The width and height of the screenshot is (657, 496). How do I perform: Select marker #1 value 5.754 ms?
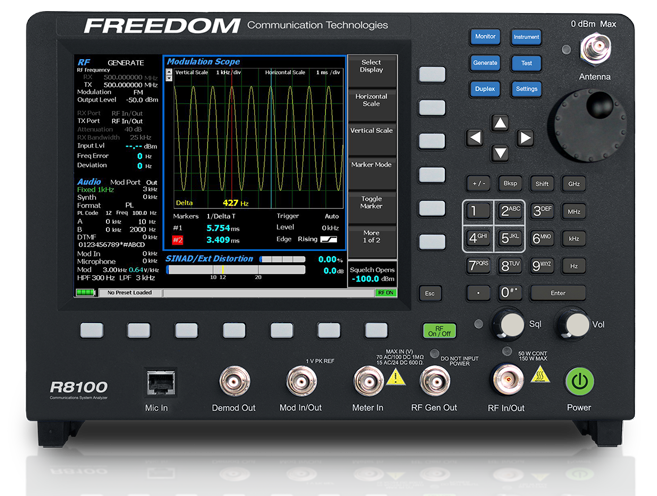(223, 228)
